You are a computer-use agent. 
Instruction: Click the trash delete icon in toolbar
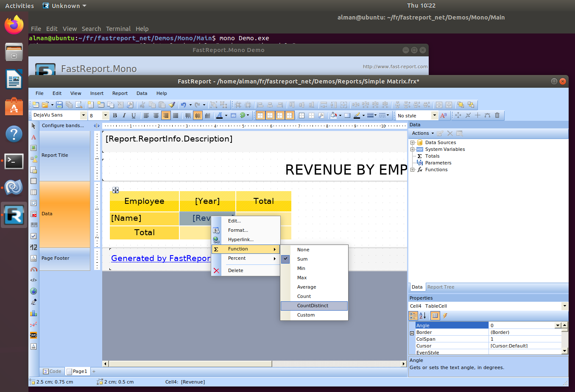click(x=497, y=115)
